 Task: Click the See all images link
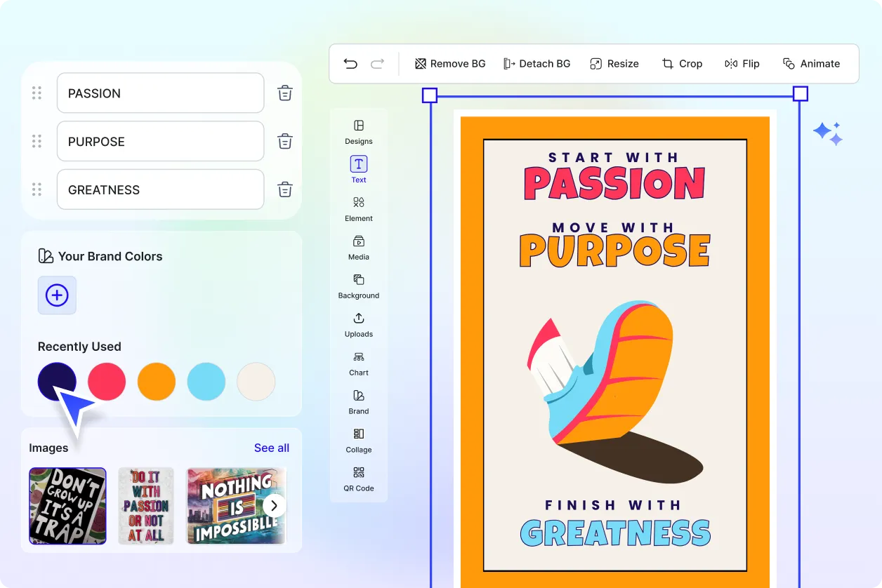point(271,448)
